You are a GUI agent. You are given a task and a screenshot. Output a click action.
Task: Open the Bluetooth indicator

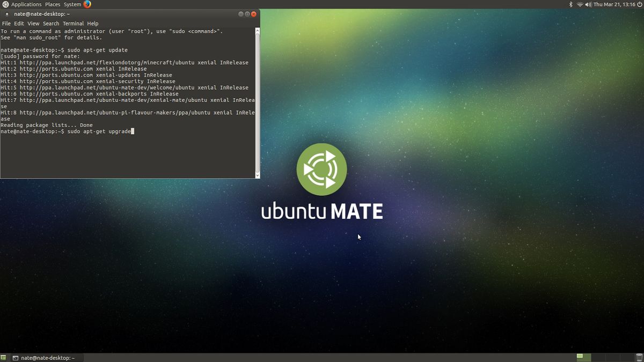tap(571, 4)
